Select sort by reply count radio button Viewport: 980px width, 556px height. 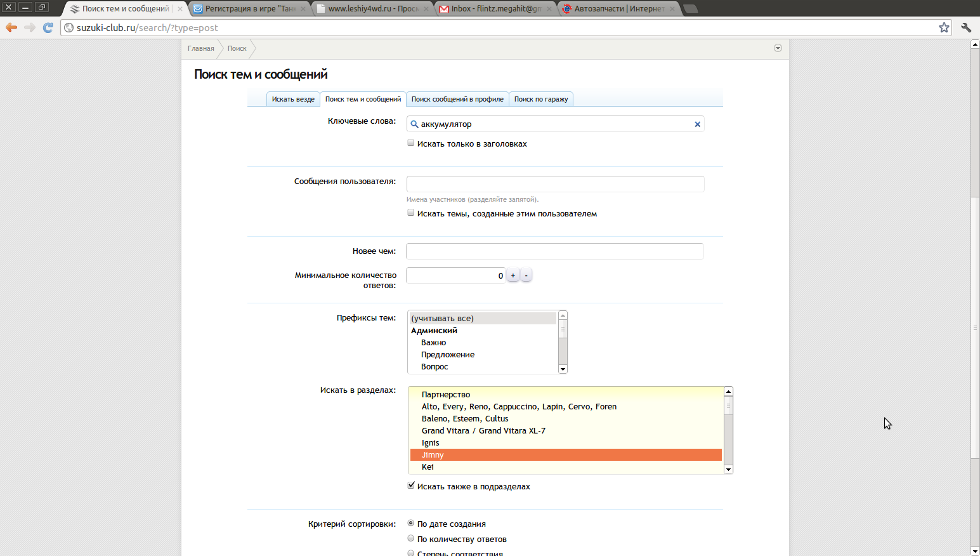[x=411, y=538]
